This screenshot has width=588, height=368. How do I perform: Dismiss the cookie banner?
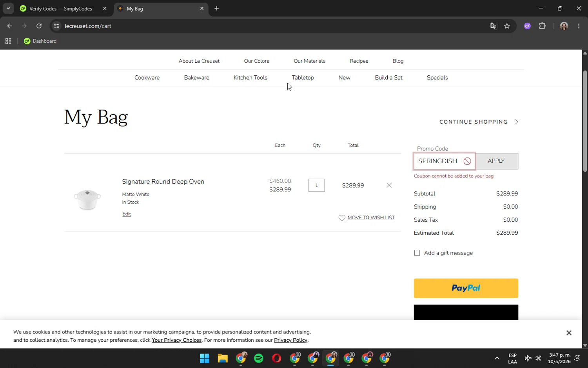pos(569,333)
